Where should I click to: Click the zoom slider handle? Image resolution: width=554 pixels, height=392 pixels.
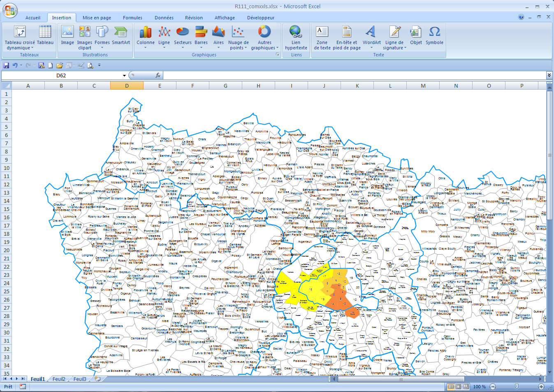click(517, 387)
